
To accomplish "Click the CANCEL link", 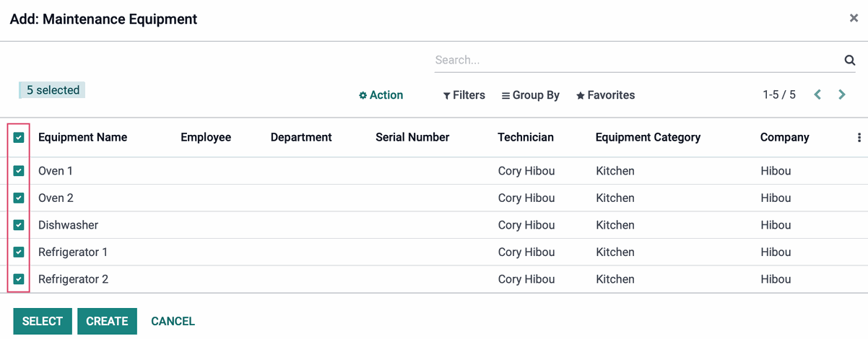I will [x=173, y=321].
